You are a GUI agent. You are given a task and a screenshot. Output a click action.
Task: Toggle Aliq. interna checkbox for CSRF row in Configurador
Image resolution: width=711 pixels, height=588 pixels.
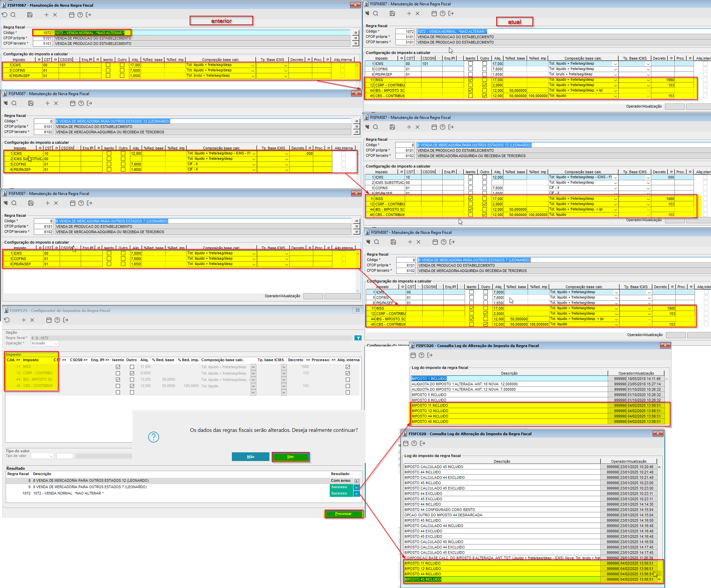pos(348,373)
